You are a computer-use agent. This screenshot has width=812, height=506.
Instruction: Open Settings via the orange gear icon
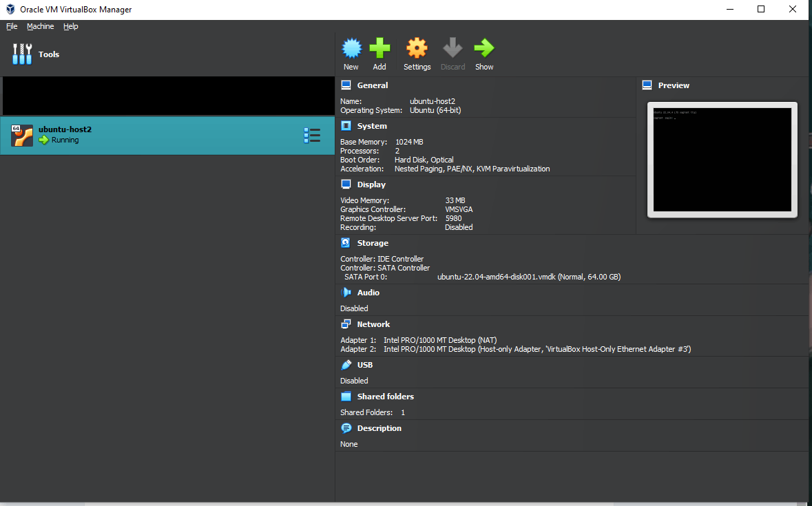click(x=417, y=48)
